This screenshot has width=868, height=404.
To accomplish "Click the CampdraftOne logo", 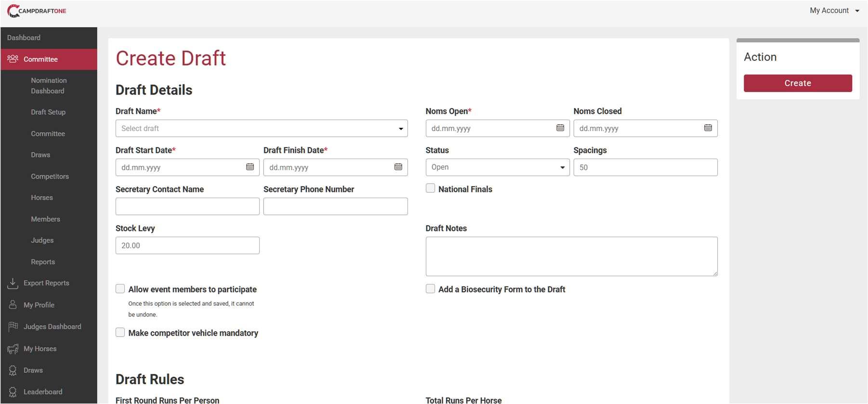I will pos(37,11).
